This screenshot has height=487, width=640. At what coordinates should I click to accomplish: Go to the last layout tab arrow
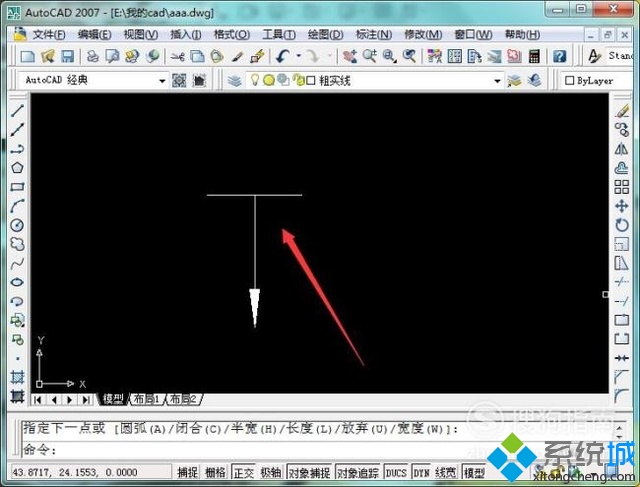pos(86,400)
